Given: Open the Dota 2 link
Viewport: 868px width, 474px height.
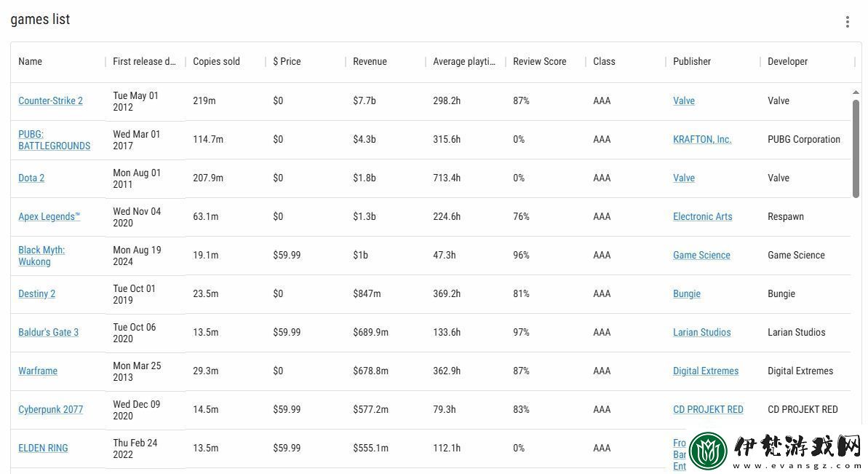Looking at the screenshot, I should pyautogui.click(x=31, y=178).
